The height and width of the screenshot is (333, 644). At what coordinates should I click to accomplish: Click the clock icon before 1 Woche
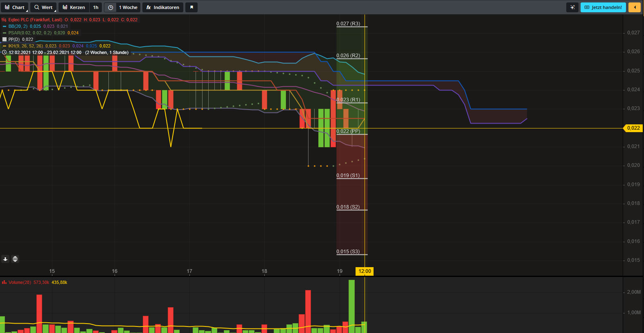tap(110, 7)
